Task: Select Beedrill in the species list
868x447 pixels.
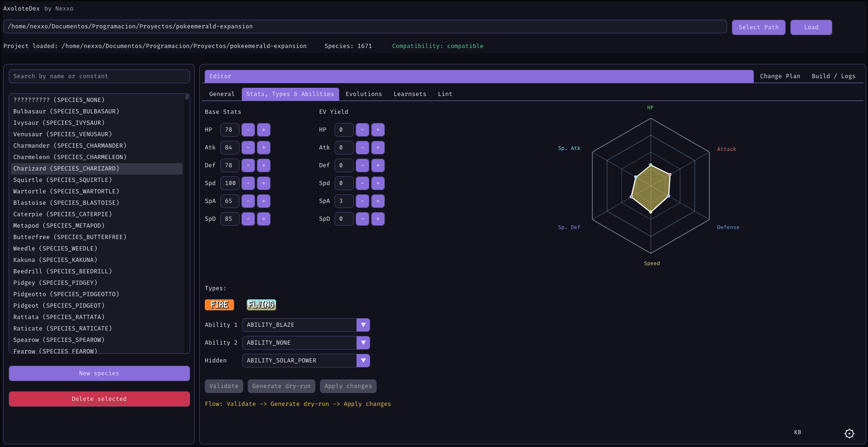Action: (97, 271)
